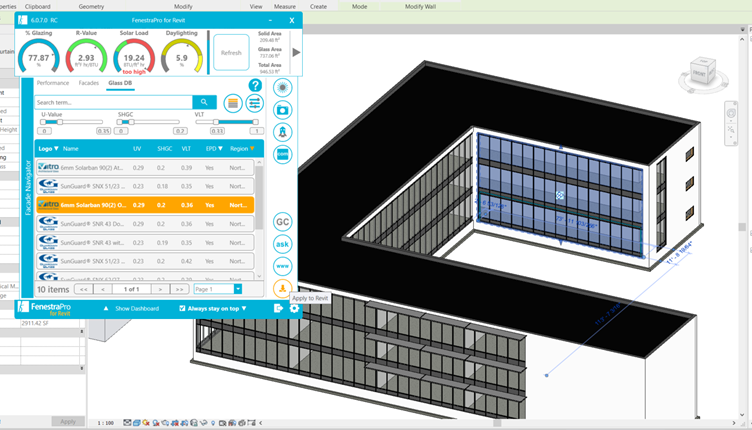Click the 1 : 100 view scale

click(x=106, y=423)
